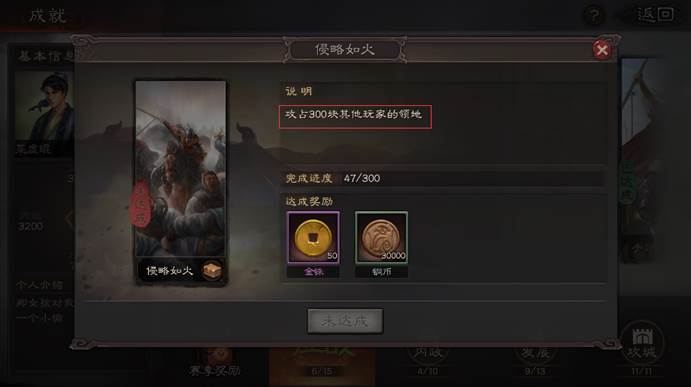Click the treasure box icon on the card

(x=212, y=271)
